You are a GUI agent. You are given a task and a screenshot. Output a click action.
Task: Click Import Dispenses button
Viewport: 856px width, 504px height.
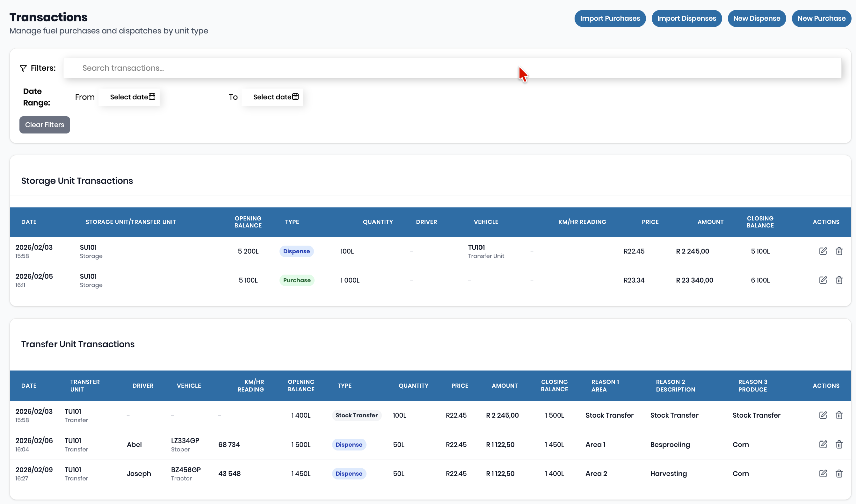[686, 18]
